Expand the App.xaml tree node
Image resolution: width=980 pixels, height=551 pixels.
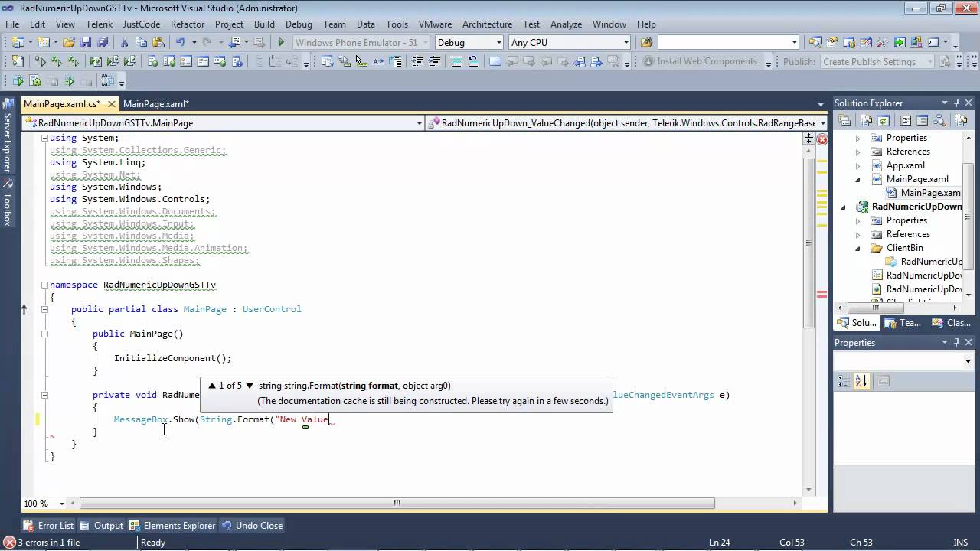pyautogui.click(x=857, y=165)
